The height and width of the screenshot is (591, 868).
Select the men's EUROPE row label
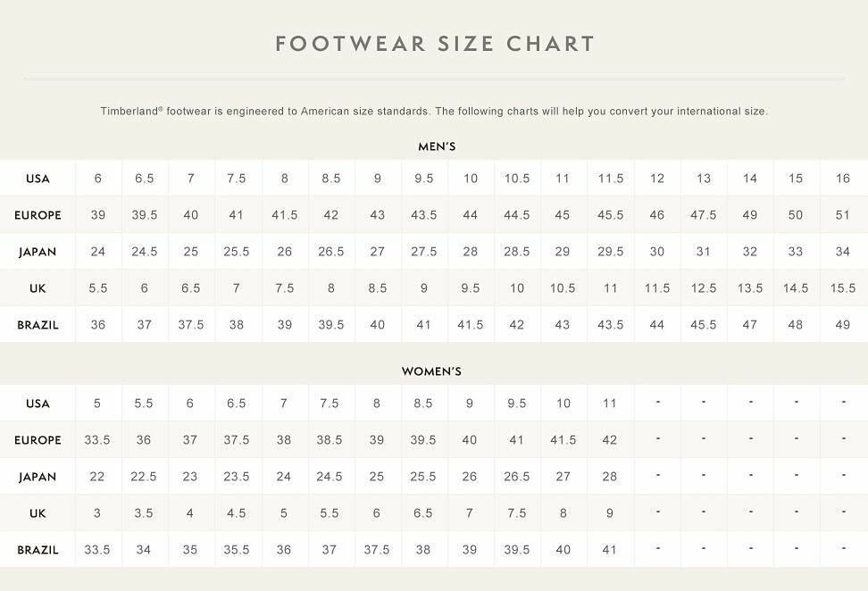(38, 215)
